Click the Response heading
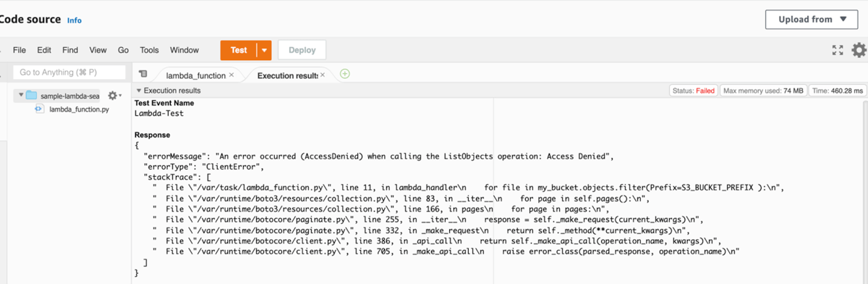This screenshot has height=284, width=868. pos(153,135)
